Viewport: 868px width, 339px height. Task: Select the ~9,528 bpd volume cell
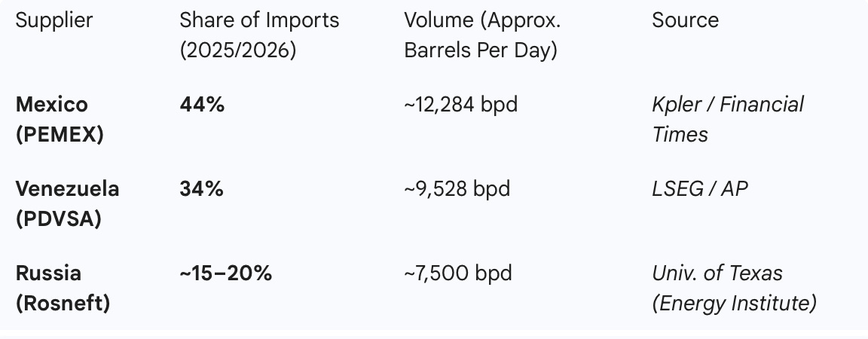click(x=457, y=189)
